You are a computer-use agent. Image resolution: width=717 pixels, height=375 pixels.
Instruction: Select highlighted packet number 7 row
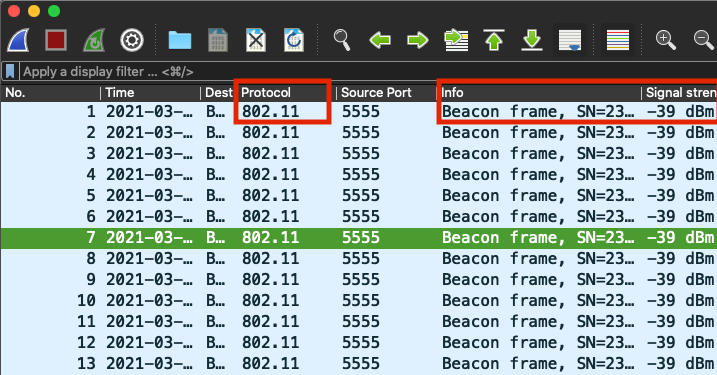(358, 238)
